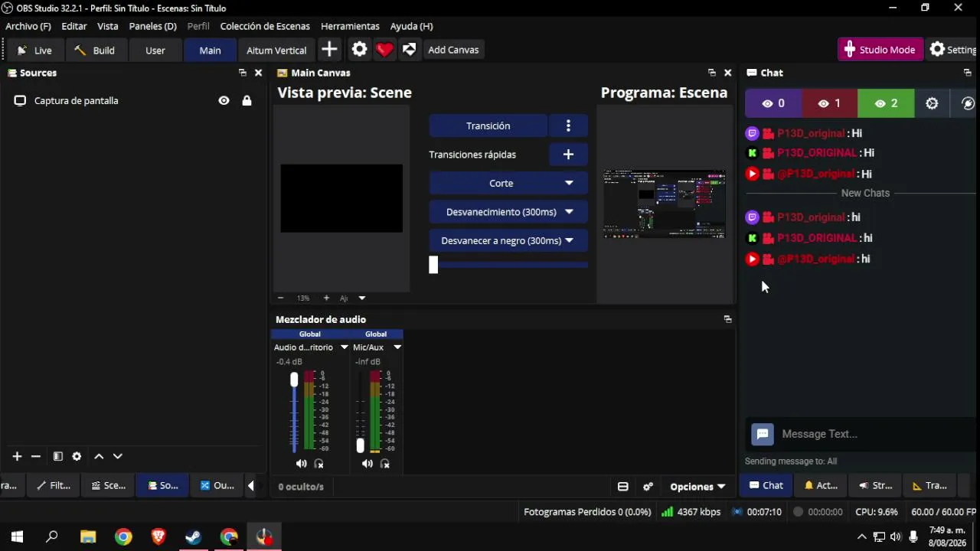
Task: Add a new source with plus icon
Action: (17, 456)
